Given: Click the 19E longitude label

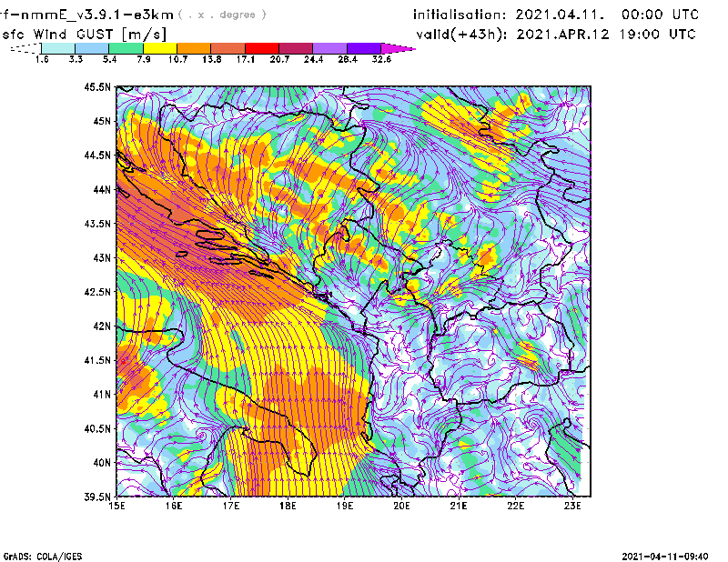Looking at the screenshot, I should pos(345,506).
